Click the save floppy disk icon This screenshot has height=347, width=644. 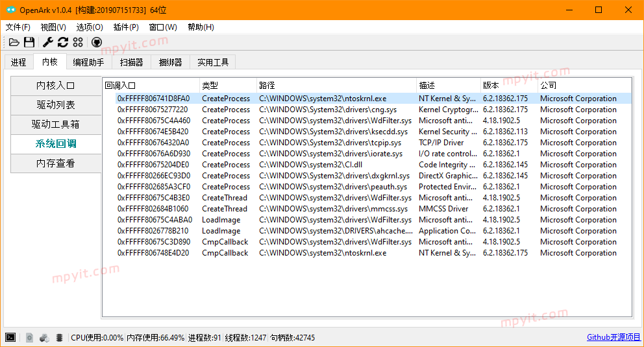pos(29,42)
